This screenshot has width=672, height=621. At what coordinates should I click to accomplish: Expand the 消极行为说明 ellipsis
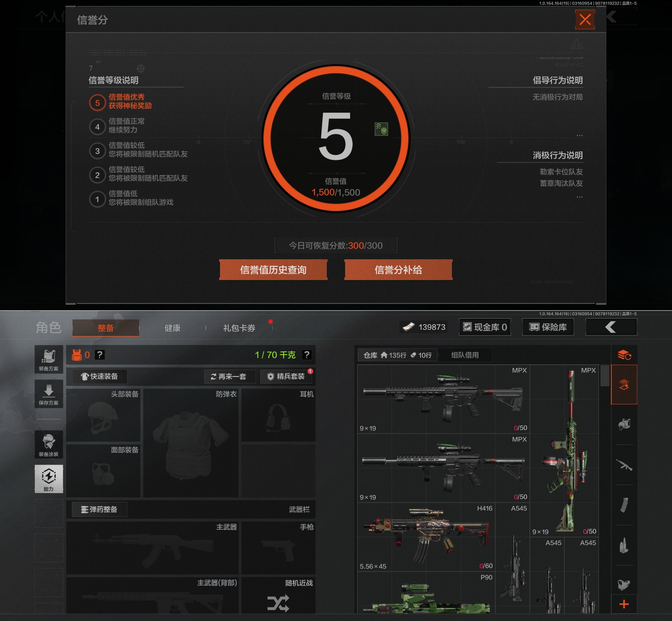pos(579,197)
